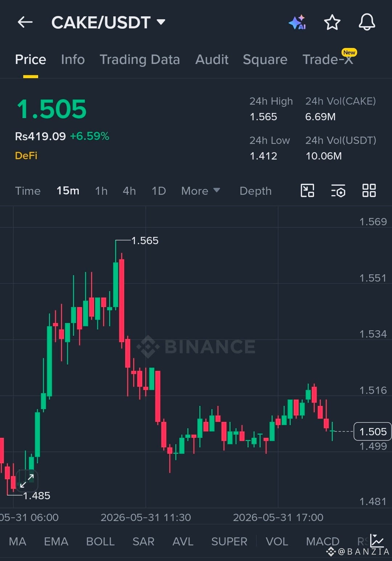Tap the 24h Low value 1.412
Viewport: 392px width, 561px height.
pos(264,156)
